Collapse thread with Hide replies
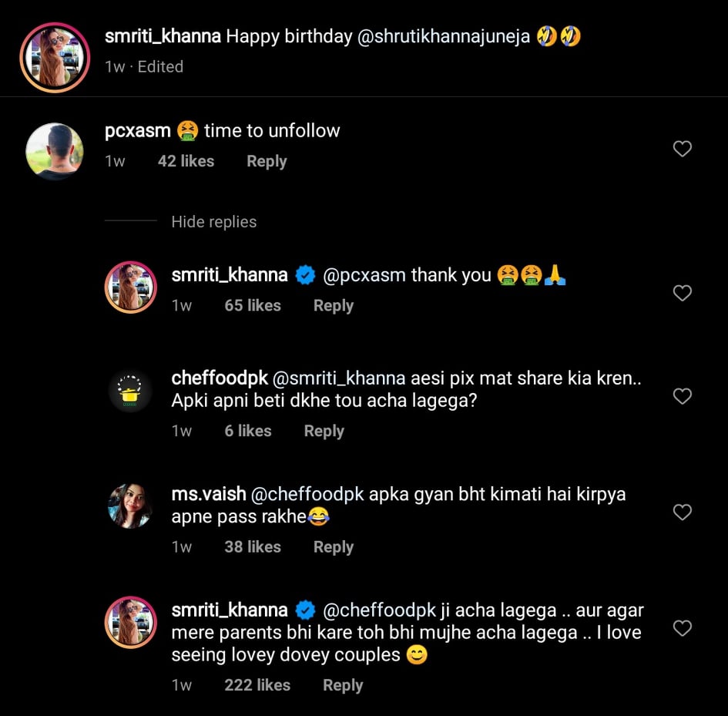Viewport: 728px width, 716px height. (x=213, y=222)
